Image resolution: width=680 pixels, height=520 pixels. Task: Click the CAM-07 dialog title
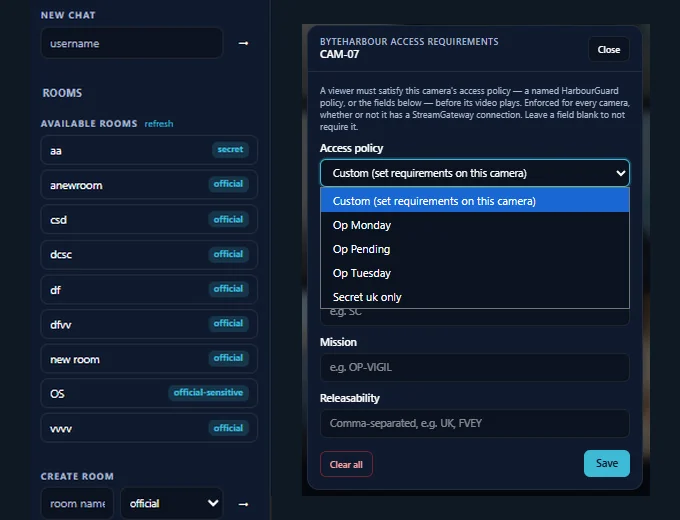point(339,55)
